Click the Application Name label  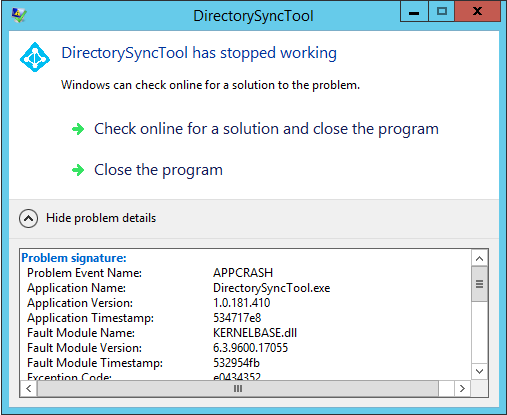77,288
